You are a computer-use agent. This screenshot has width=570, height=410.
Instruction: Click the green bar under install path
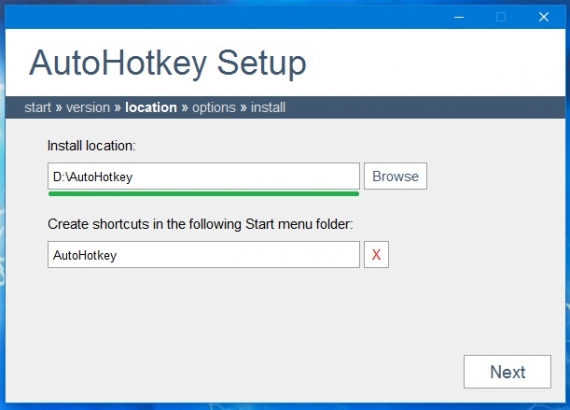(x=204, y=194)
